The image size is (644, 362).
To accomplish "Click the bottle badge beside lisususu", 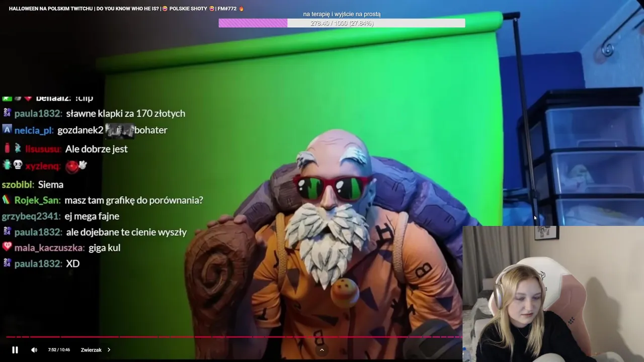I will click(7, 148).
